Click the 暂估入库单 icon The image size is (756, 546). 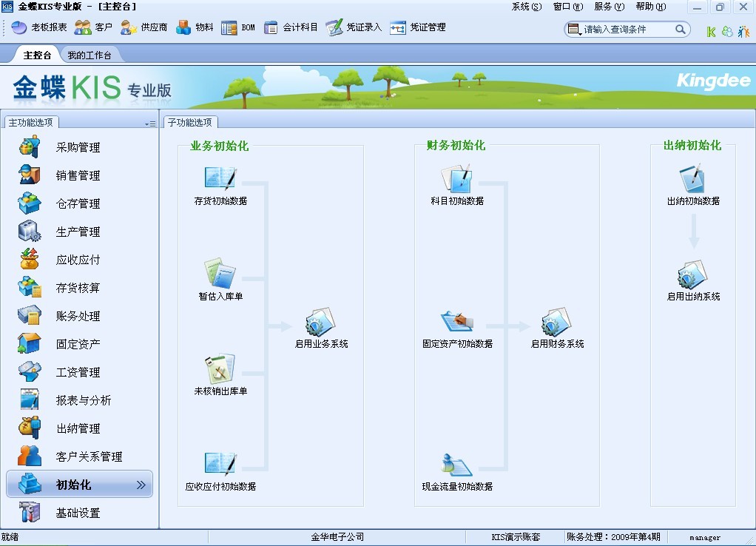(x=220, y=274)
